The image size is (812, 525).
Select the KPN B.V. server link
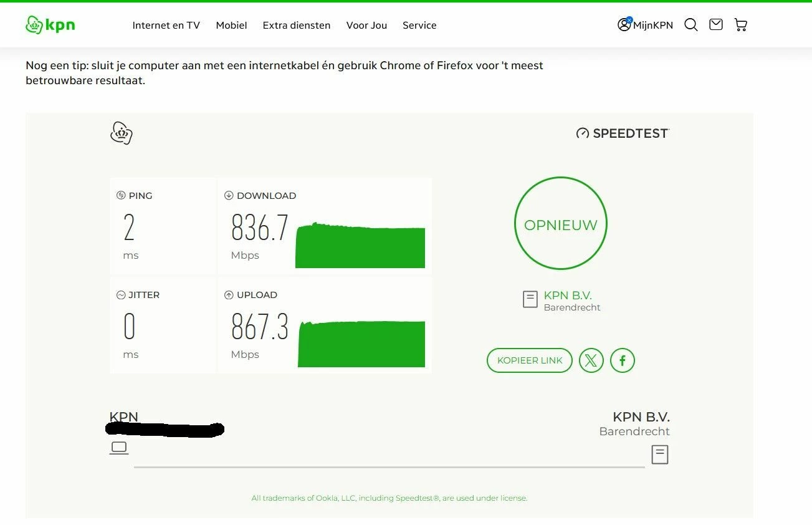(x=568, y=296)
